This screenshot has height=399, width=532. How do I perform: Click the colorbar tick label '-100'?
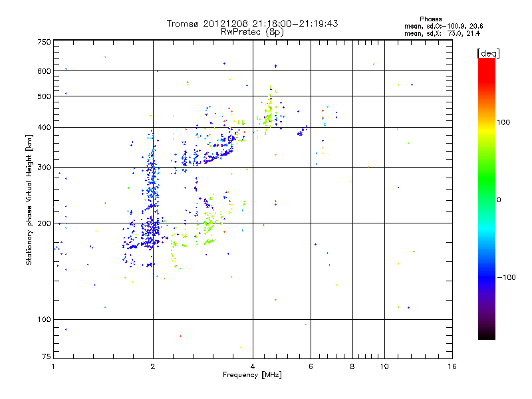[506, 277]
